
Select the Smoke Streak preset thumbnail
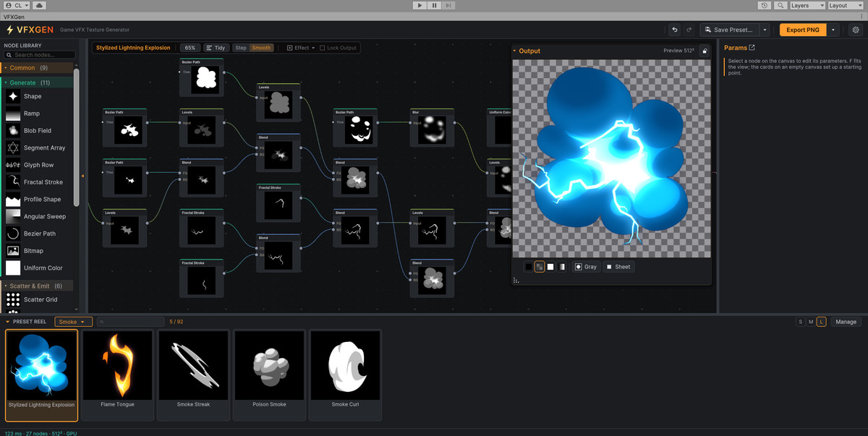coord(193,365)
